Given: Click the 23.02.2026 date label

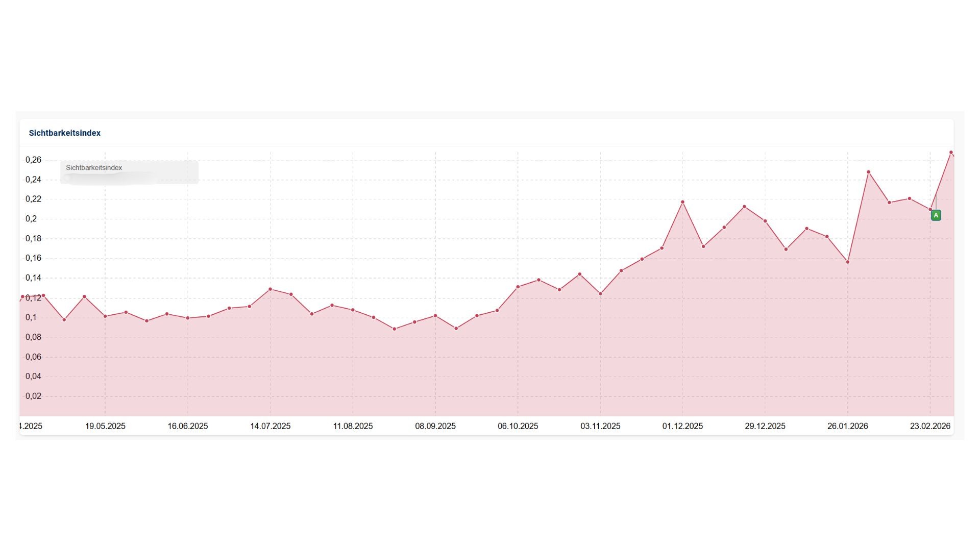Looking at the screenshot, I should (930, 427).
